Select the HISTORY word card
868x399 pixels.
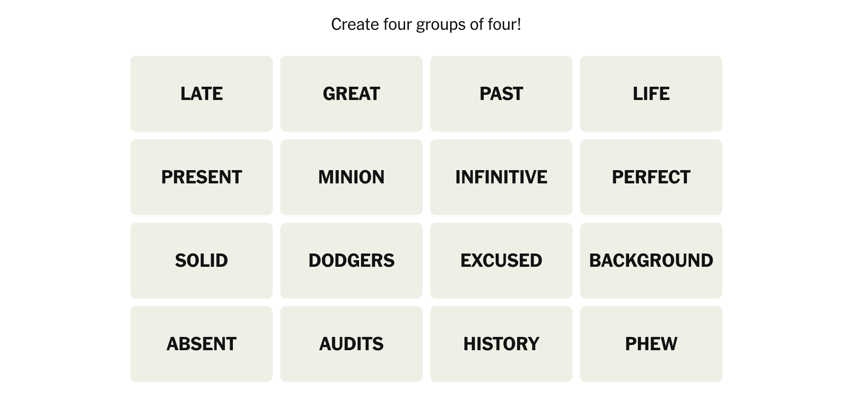coord(501,344)
